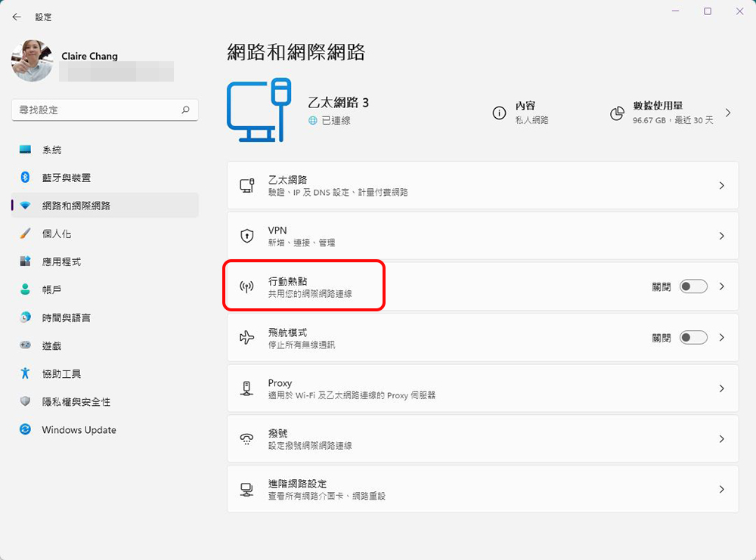Click the data usage pie icon

pos(617,113)
